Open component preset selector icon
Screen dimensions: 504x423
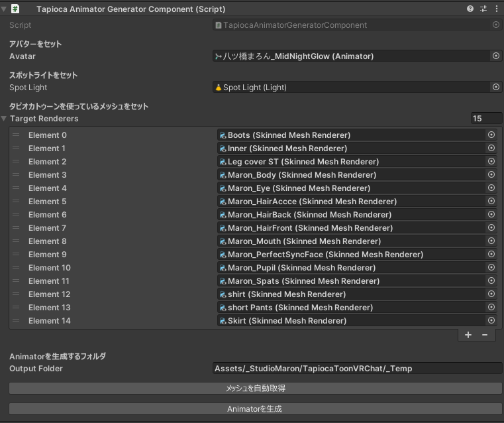483,9
